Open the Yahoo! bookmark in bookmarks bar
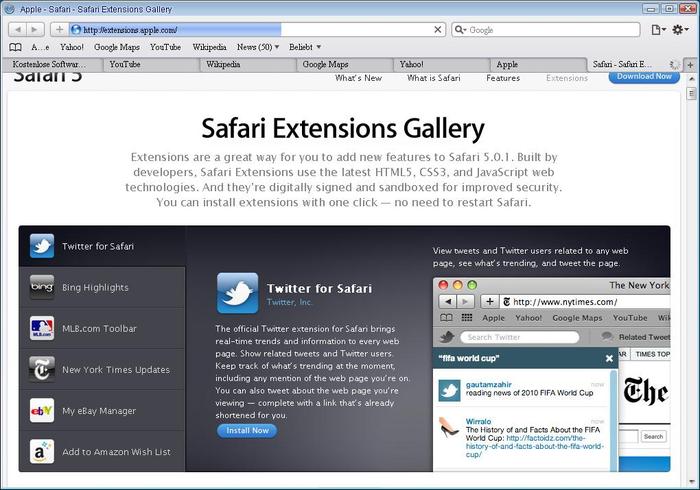 72,47
